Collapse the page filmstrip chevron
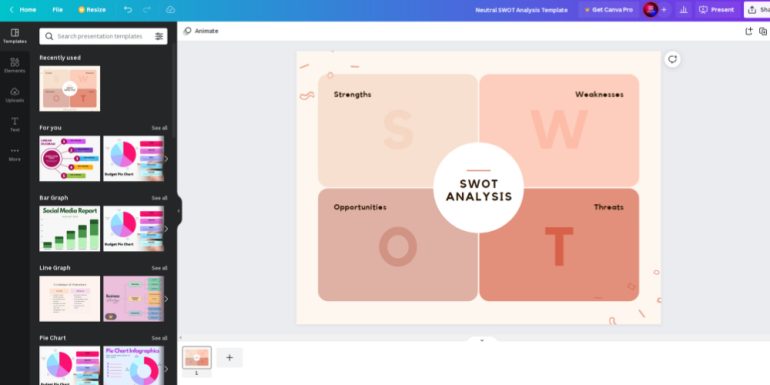Image resolution: width=770 pixels, height=385 pixels. 482,340
